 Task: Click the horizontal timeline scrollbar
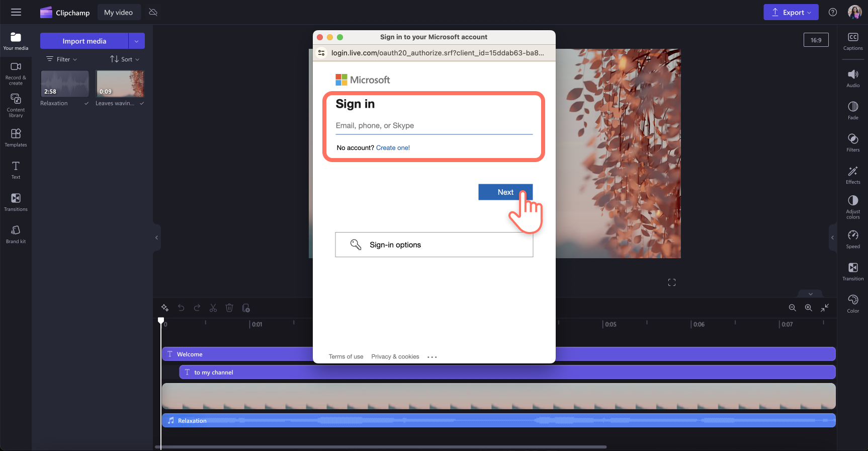pos(381,447)
